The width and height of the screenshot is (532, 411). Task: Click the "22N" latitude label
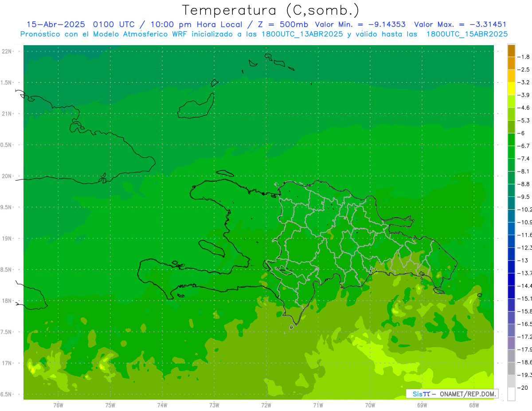[x=7, y=51]
